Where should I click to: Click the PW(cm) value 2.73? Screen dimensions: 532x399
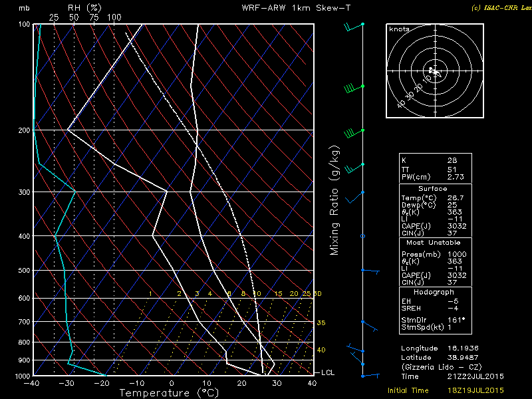point(456,177)
